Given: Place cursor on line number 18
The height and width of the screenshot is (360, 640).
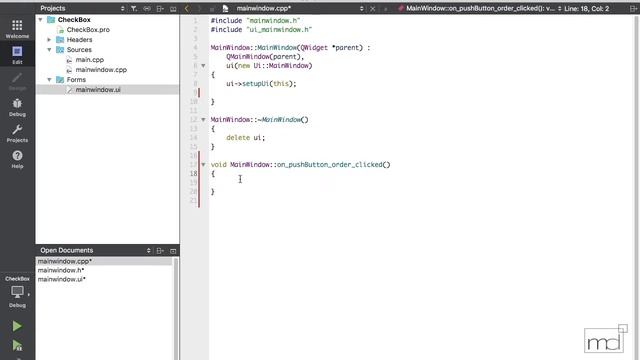Looking at the screenshot, I should (x=193, y=173).
